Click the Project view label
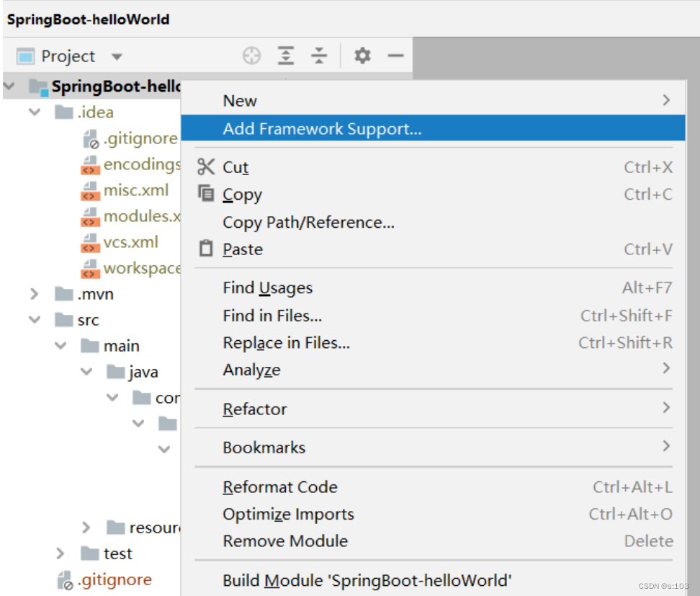The height and width of the screenshot is (596, 700). (68, 56)
